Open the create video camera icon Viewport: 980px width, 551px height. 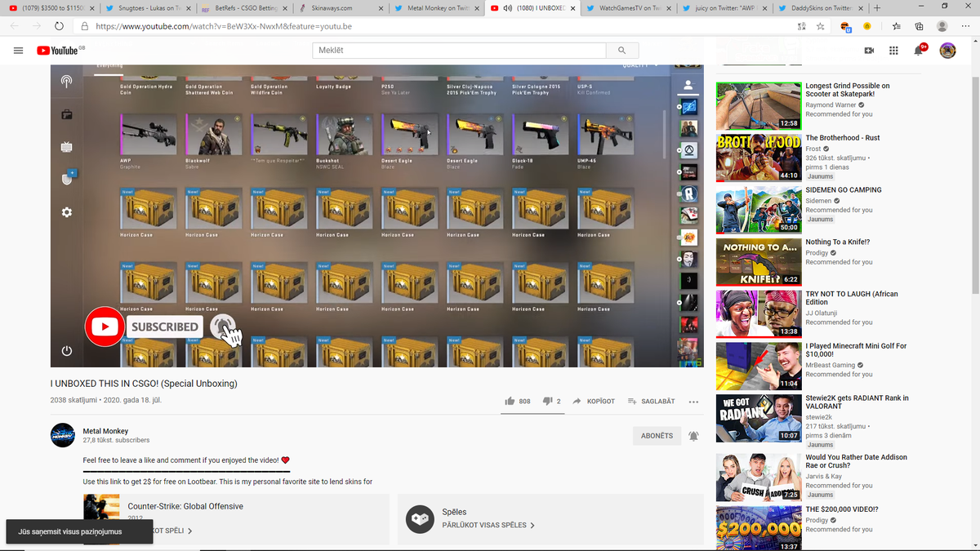[x=869, y=51]
